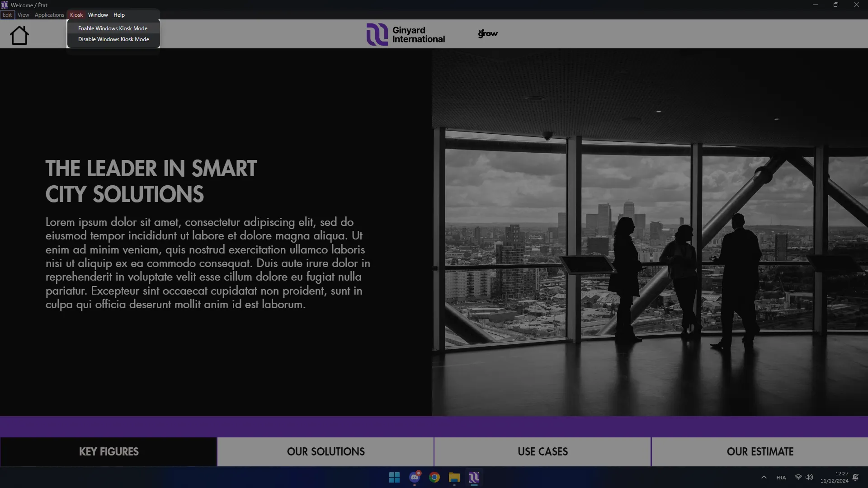Image resolution: width=868 pixels, height=488 pixels.
Task: Open the Wi-Fi network tray icon
Action: 798,478
